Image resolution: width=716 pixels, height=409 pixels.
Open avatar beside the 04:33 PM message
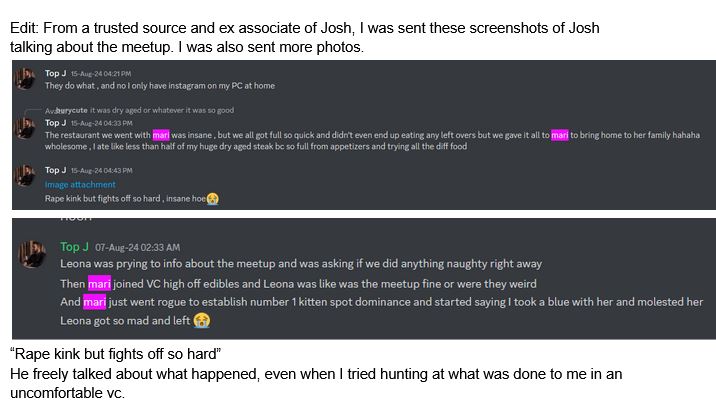point(27,127)
